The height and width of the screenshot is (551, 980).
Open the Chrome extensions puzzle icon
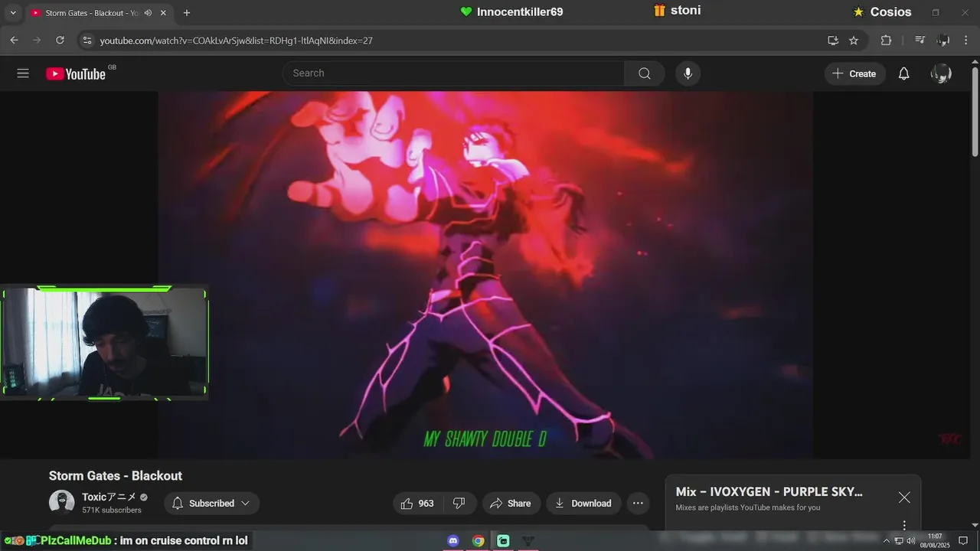tap(886, 40)
